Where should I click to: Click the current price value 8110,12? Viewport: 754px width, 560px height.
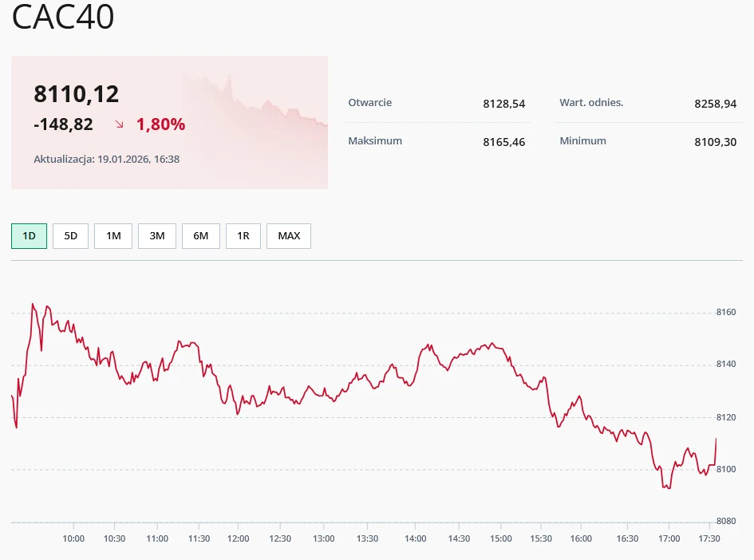pos(76,93)
